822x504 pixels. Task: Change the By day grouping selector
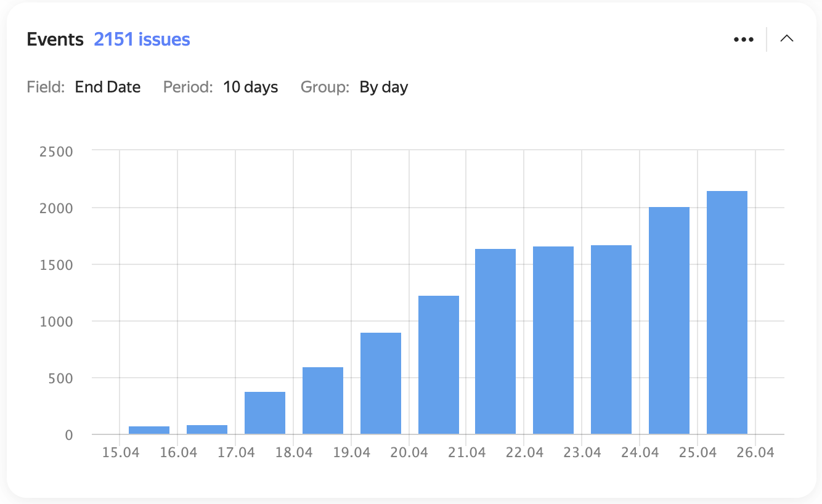[x=383, y=87]
